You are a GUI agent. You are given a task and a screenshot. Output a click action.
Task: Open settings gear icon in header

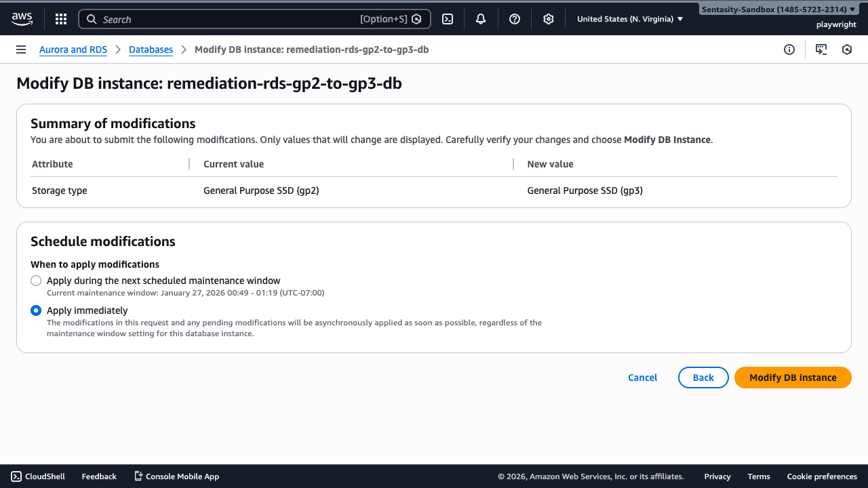coord(549,19)
